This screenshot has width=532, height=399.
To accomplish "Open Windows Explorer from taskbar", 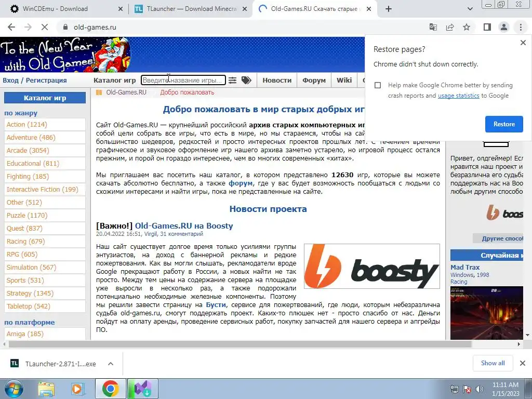I will click(46, 389).
